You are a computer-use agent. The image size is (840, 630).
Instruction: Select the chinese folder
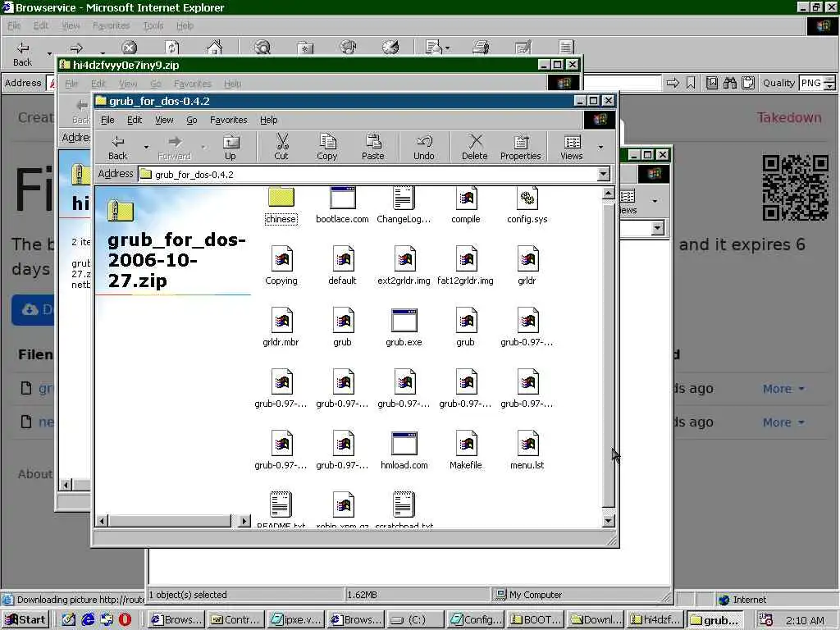click(281, 206)
